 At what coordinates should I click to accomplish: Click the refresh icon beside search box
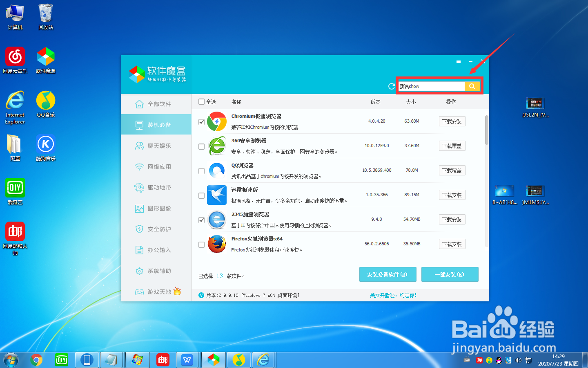391,86
